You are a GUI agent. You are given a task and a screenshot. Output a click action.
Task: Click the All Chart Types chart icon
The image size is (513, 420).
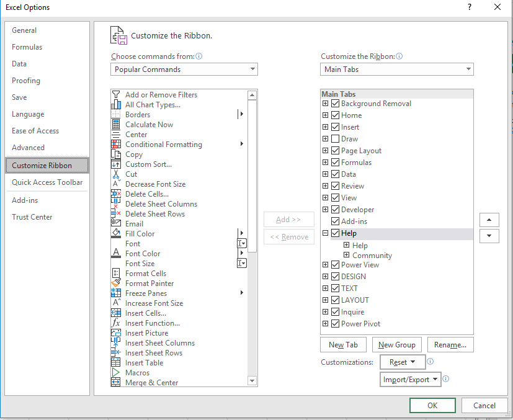point(116,105)
